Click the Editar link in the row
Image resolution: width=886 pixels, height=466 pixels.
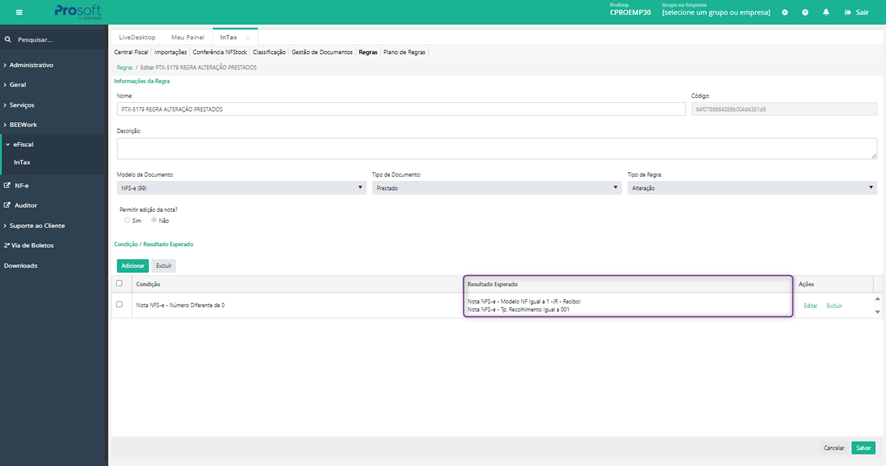coord(810,306)
